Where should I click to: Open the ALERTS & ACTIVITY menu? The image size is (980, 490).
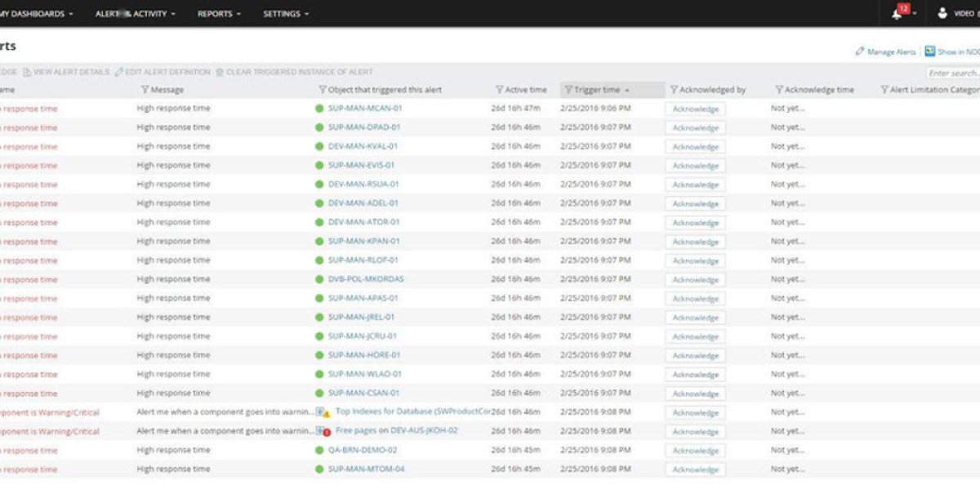(133, 13)
